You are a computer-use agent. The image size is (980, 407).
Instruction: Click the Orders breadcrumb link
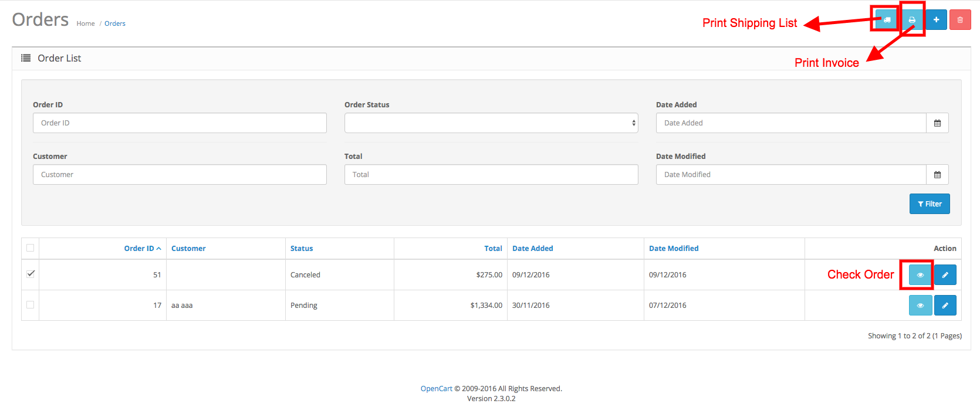point(115,24)
